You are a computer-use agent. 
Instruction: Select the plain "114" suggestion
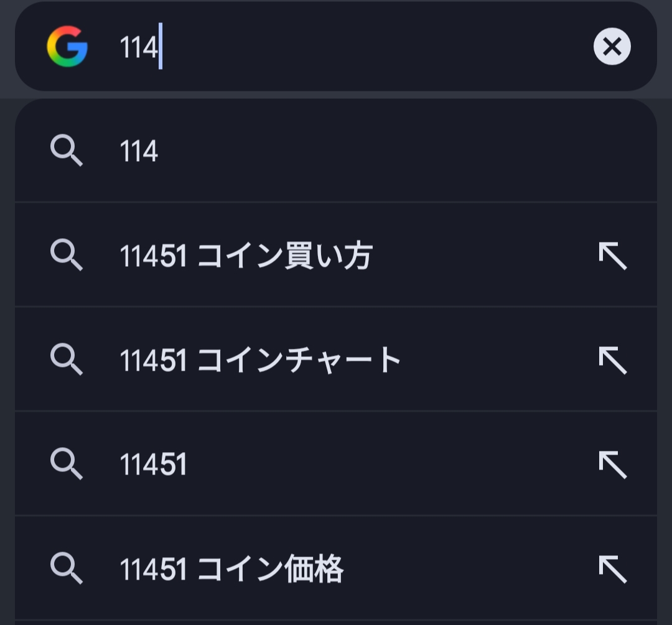139,151
